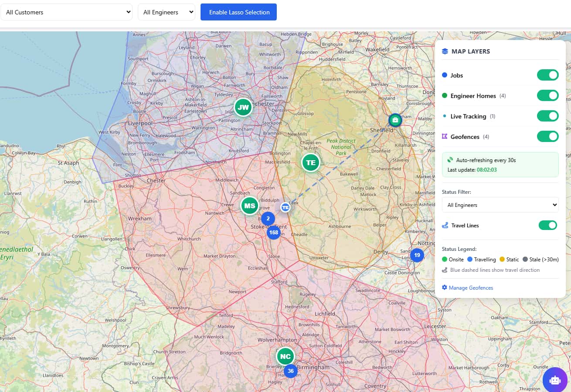Expand the Status Filter dropdown
This screenshot has width=571, height=392.
coord(500,205)
